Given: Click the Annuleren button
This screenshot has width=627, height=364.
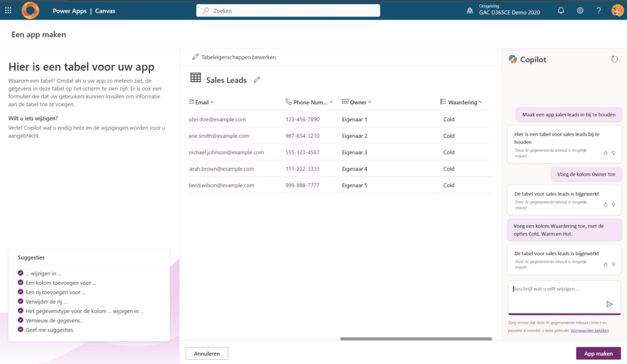Looking at the screenshot, I should [207, 354].
